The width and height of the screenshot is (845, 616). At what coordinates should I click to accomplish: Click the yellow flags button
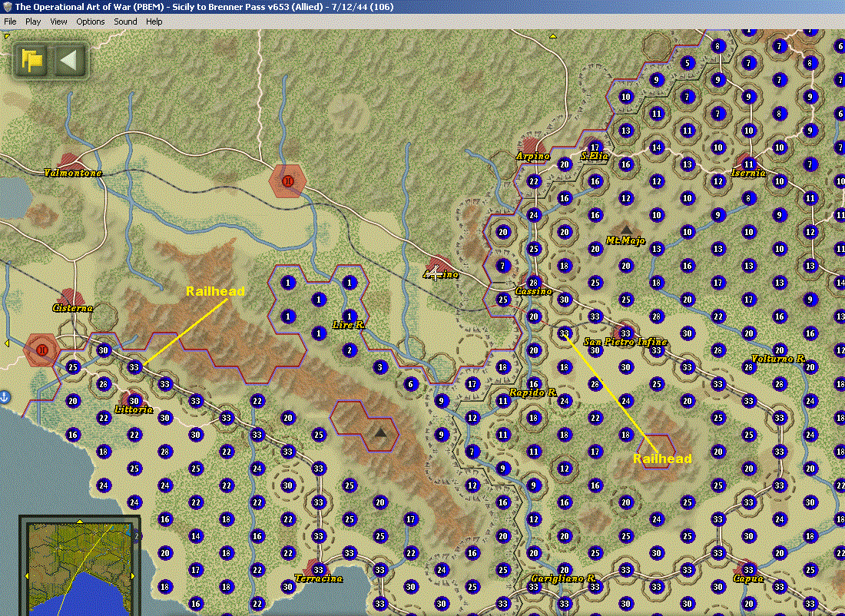click(31, 60)
